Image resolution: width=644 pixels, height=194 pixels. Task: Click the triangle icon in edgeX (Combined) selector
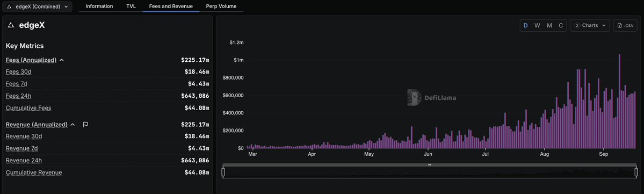[x=10, y=6]
